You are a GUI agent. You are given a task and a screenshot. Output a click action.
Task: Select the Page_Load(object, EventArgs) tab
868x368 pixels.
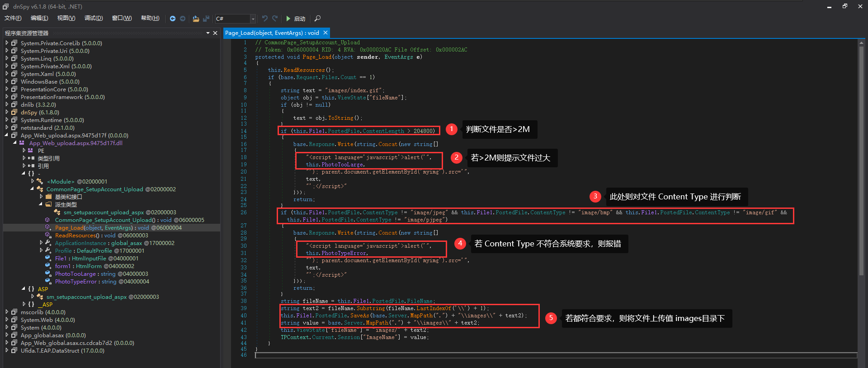(272, 33)
